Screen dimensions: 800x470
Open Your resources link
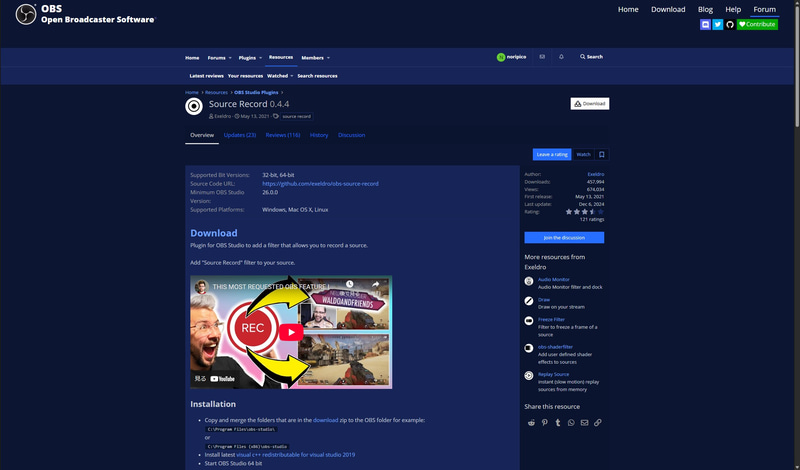[x=245, y=76]
